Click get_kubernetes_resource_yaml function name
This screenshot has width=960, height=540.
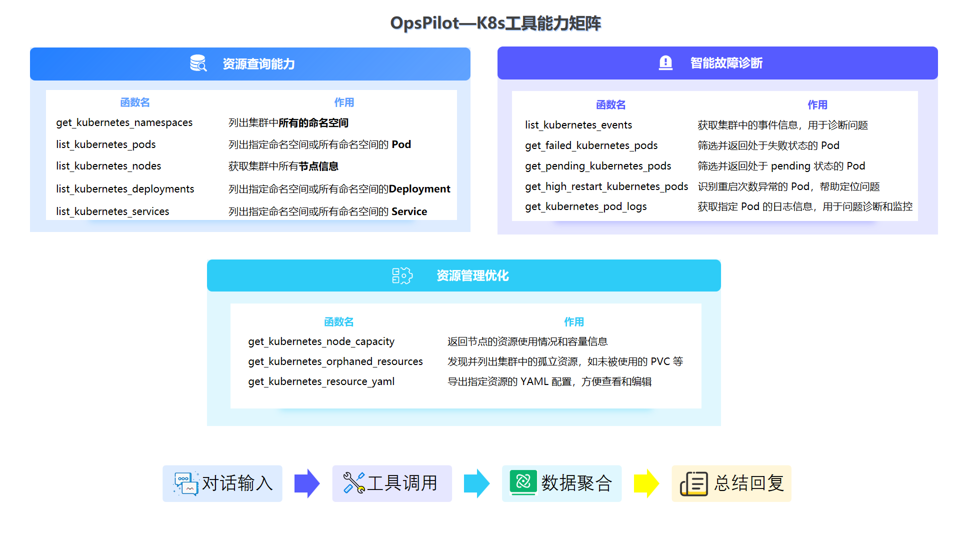tap(321, 381)
